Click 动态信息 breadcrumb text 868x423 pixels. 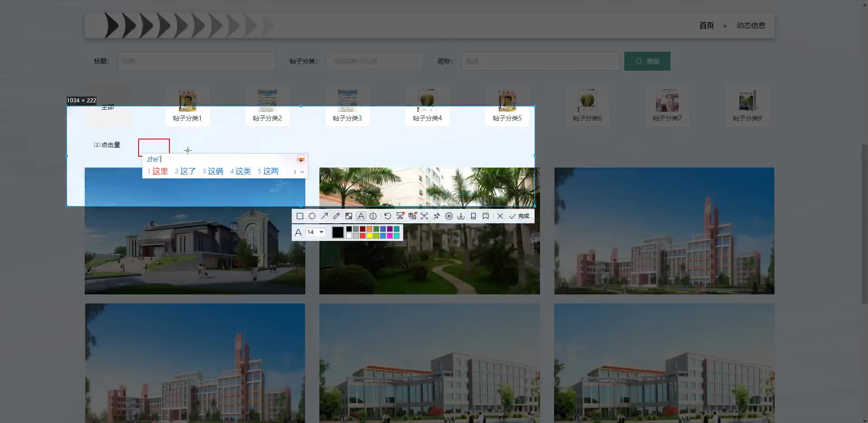coord(751,25)
